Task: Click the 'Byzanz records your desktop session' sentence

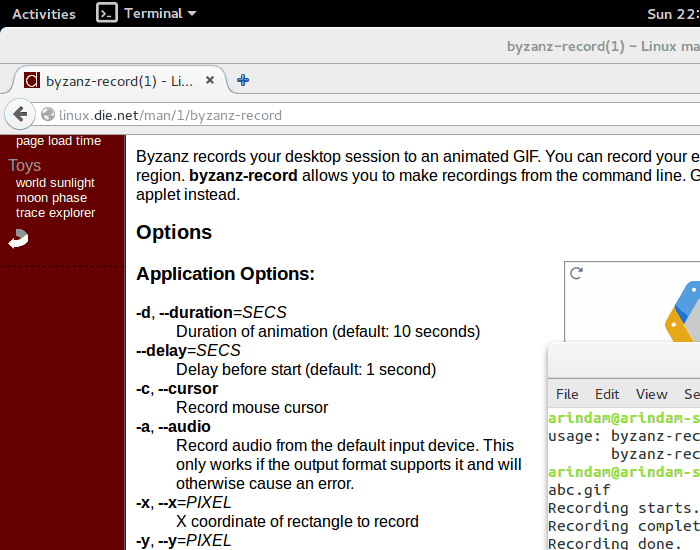Action: pos(338,157)
